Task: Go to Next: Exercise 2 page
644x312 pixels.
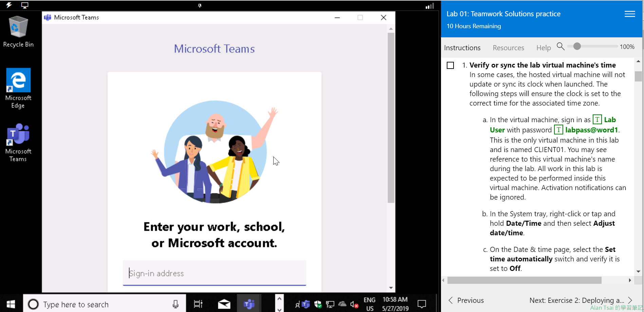Action: tap(581, 300)
